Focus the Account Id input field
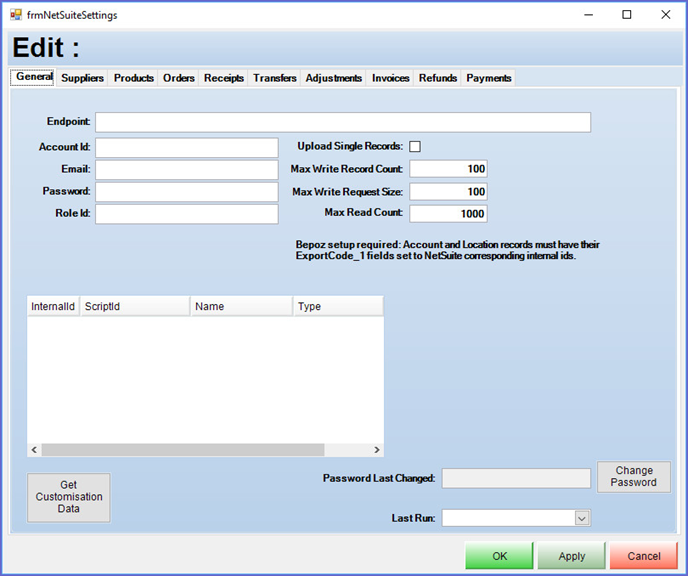 (x=187, y=148)
